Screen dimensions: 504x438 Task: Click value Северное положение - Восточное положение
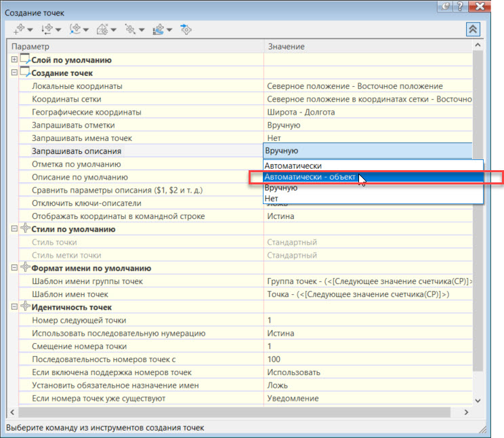[x=355, y=86]
